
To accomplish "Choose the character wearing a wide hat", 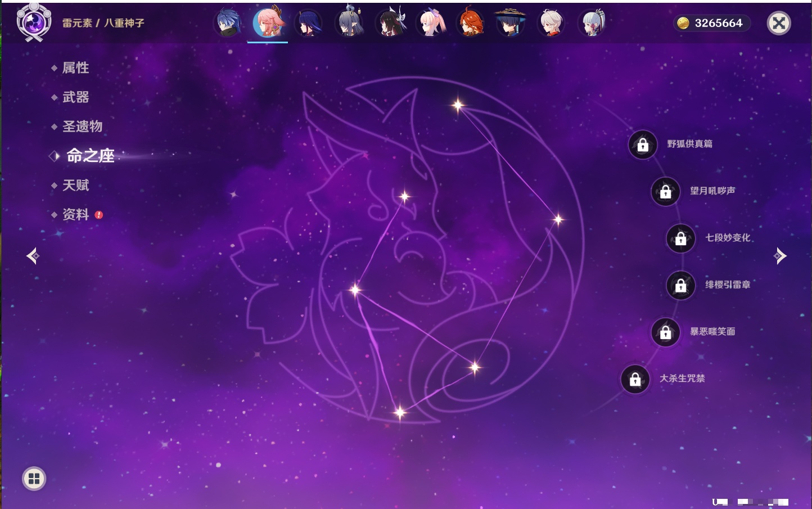I will click(511, 23).
